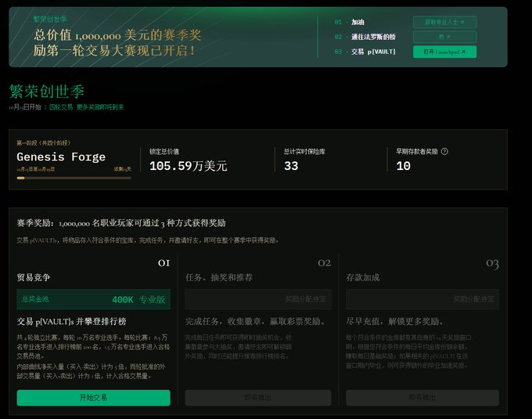The image size is (532, 419).
Task: Click the 即将推出 button under 存款加成
Action: pos(422,397)
